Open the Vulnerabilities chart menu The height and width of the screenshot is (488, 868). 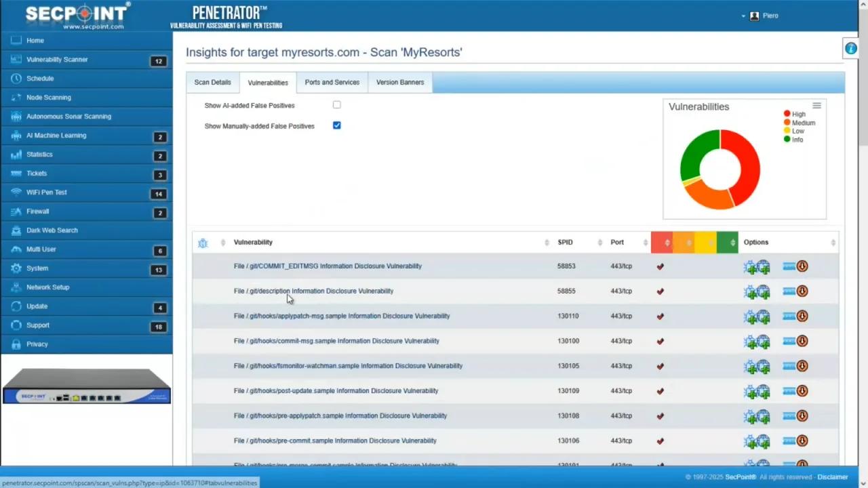[x=816, y=106]
